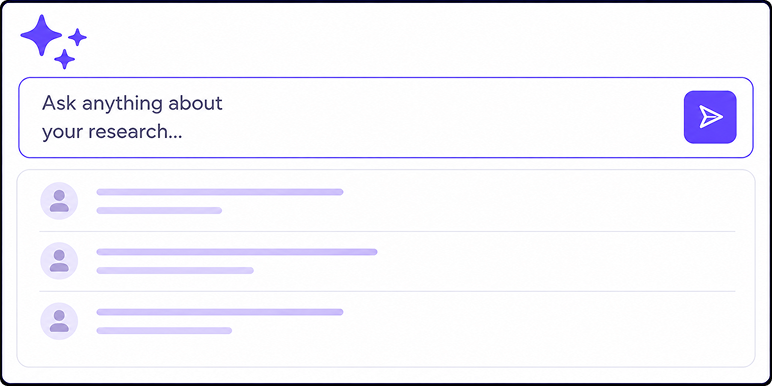Click the "your research..." placeholder text

pyautogui.click(x=112, y=132)
